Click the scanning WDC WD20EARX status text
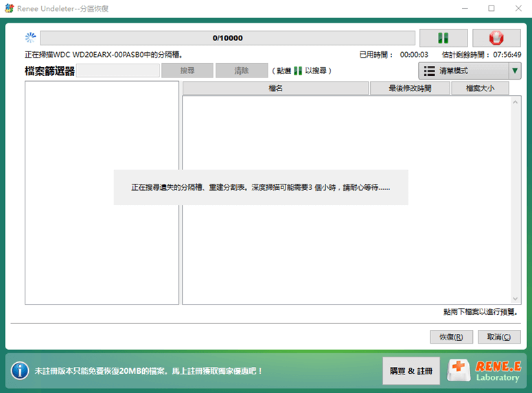 104,55
